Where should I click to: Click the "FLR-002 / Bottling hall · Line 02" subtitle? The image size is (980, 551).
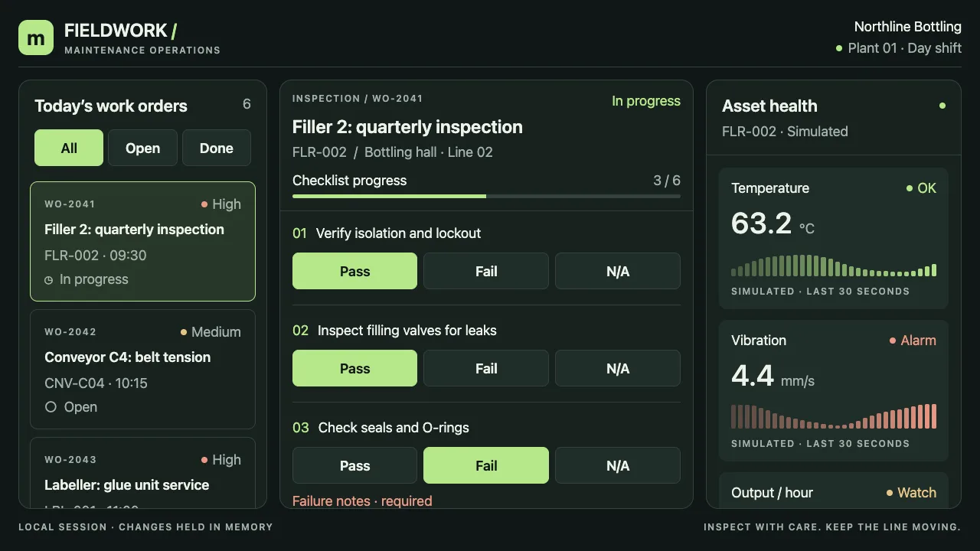393,152
